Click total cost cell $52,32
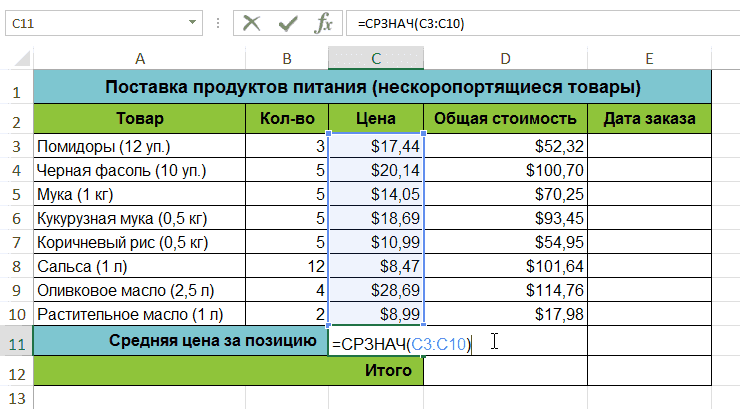Viewport: 740px width, 409px height. 505,146
